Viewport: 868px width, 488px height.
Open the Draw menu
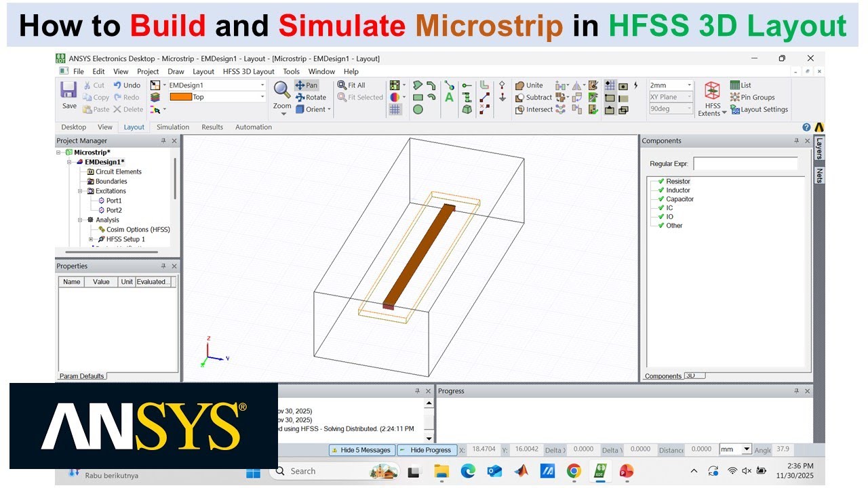tap(176, 71)
